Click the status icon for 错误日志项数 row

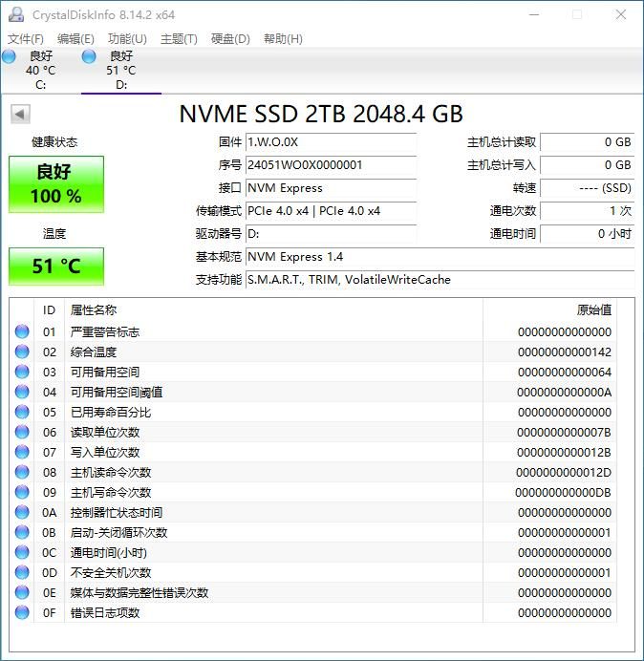point(22,613)
